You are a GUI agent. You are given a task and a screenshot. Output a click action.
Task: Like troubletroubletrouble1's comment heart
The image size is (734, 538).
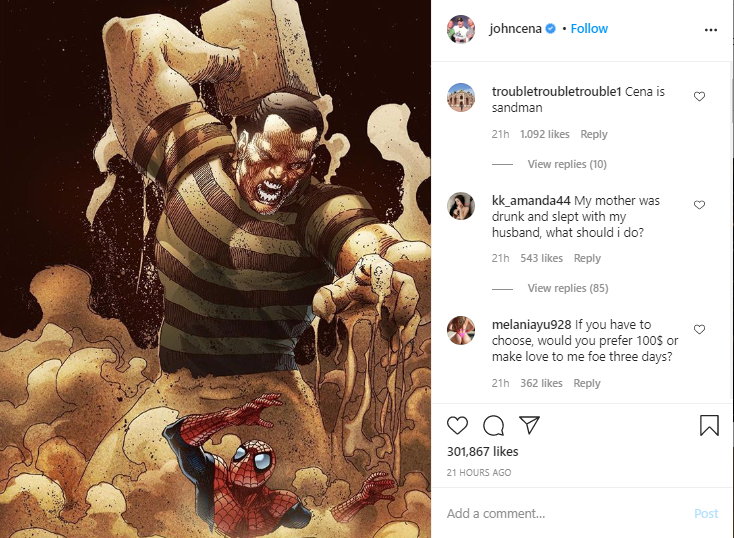point(699,96)
